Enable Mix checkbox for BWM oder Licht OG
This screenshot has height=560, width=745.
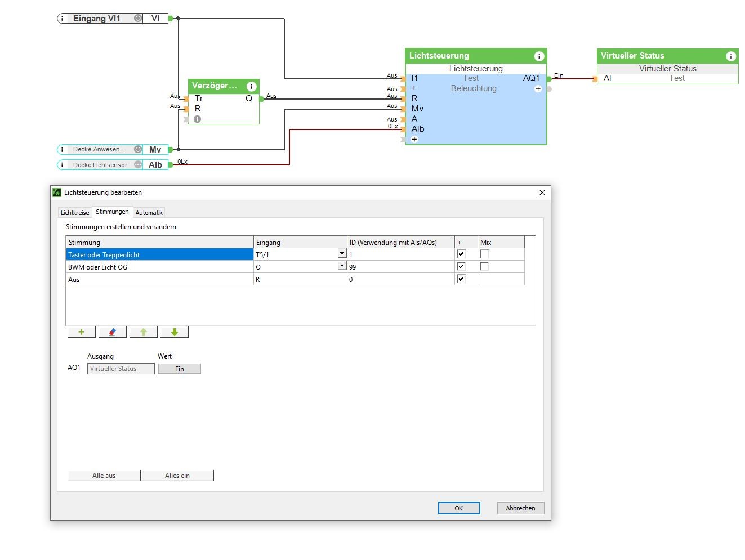[x=484, y=267]
